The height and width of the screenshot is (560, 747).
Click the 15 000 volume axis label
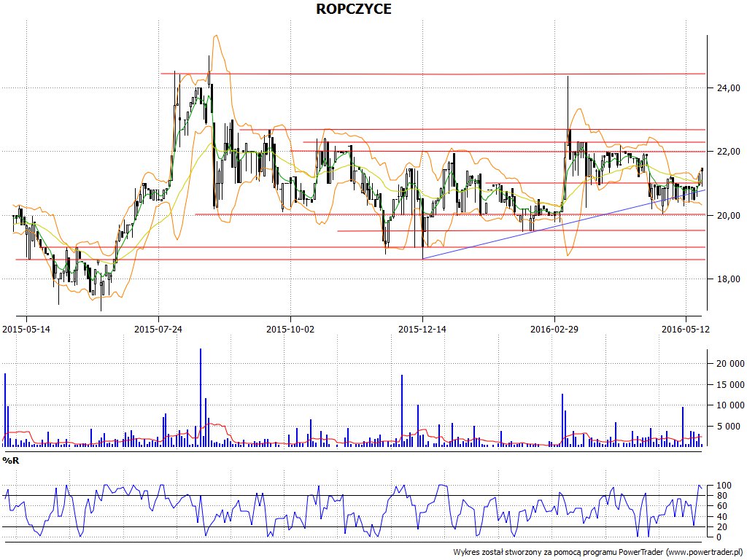(x=730, y=384)
